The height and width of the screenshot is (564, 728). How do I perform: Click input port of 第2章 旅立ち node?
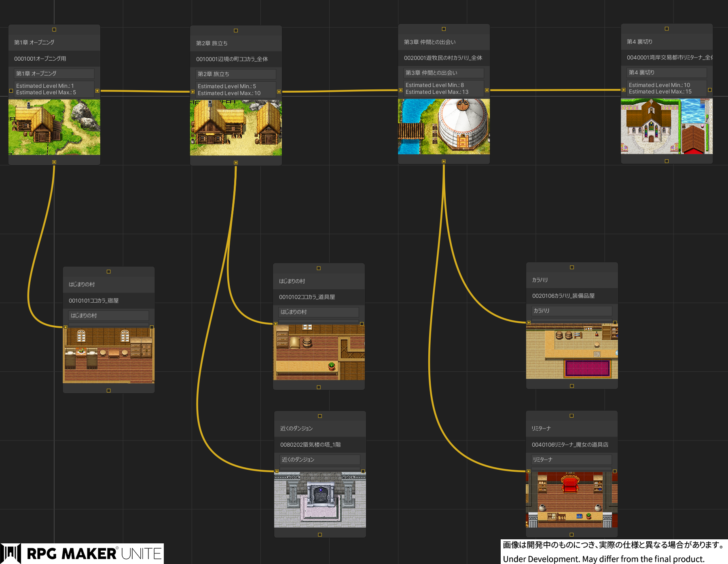[193, 92]
